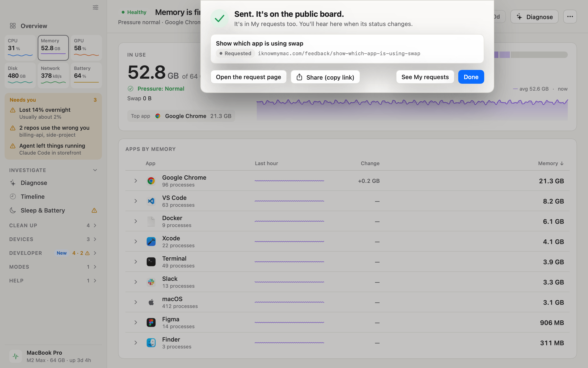
Task: Open the 2 repos use wrong you alert
Action: [53, 131]
